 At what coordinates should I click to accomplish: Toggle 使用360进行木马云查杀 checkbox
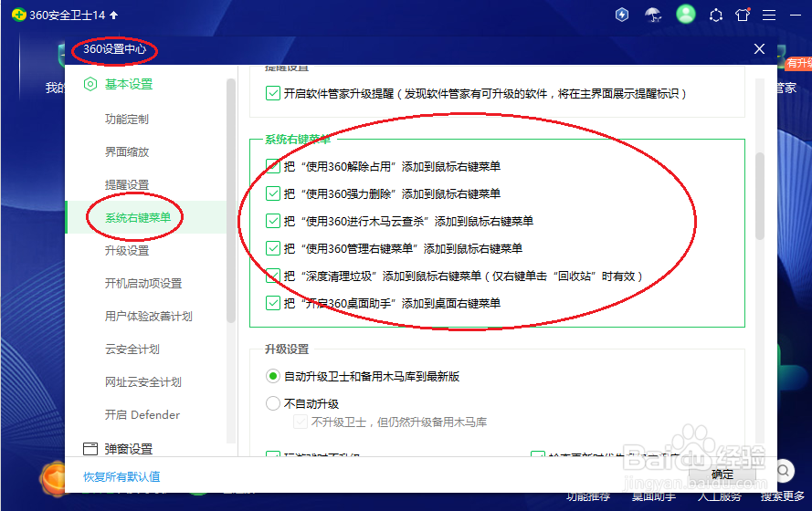click(273, 221)
